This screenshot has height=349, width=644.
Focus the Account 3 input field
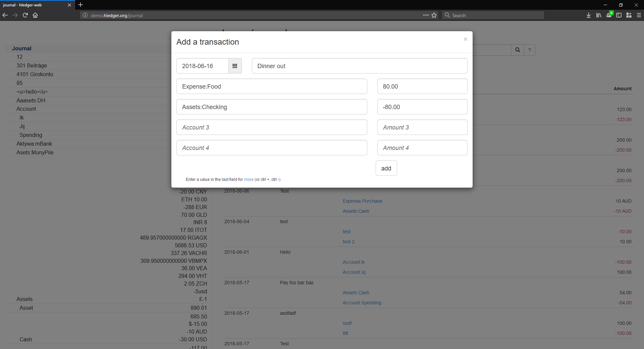pyautogui.click(x=272, y=128)
